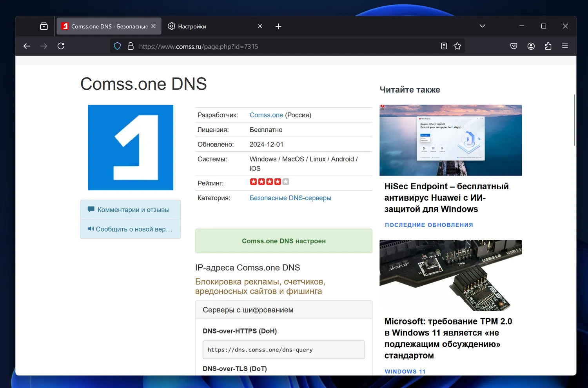
Task: Click the padlock site information icon
Action: 131,46
